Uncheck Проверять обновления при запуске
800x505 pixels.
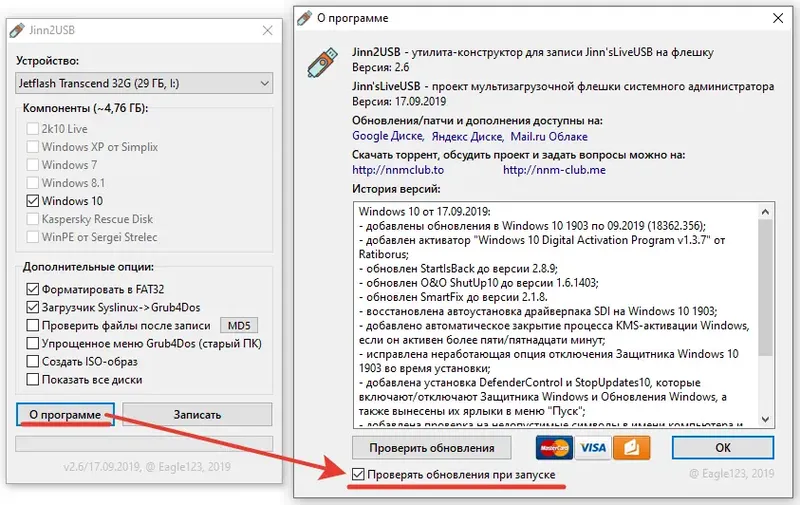[x=358, y=474]
